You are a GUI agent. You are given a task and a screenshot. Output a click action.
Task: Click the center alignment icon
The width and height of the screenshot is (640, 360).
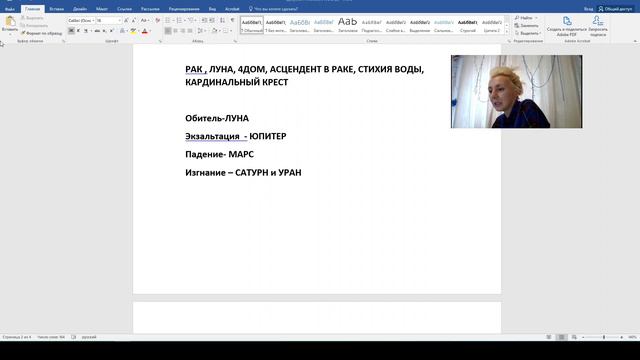click(176, 31)
